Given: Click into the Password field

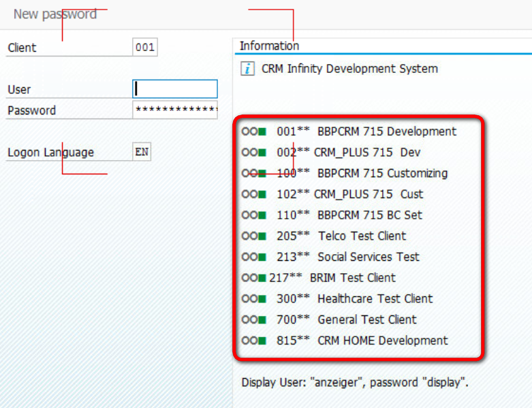Looking at the screenshot, I should [175, 110].
